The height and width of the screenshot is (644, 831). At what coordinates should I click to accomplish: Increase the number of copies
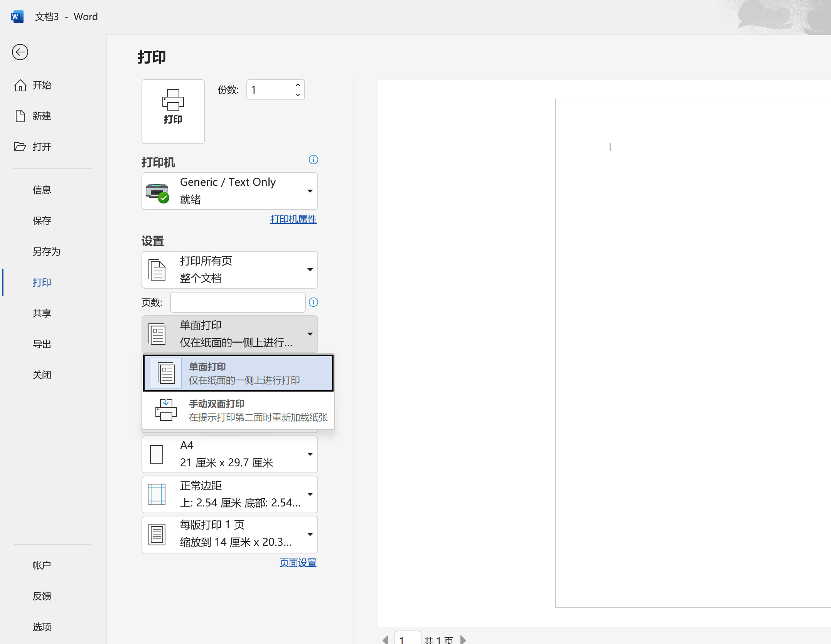coord(298,85)
